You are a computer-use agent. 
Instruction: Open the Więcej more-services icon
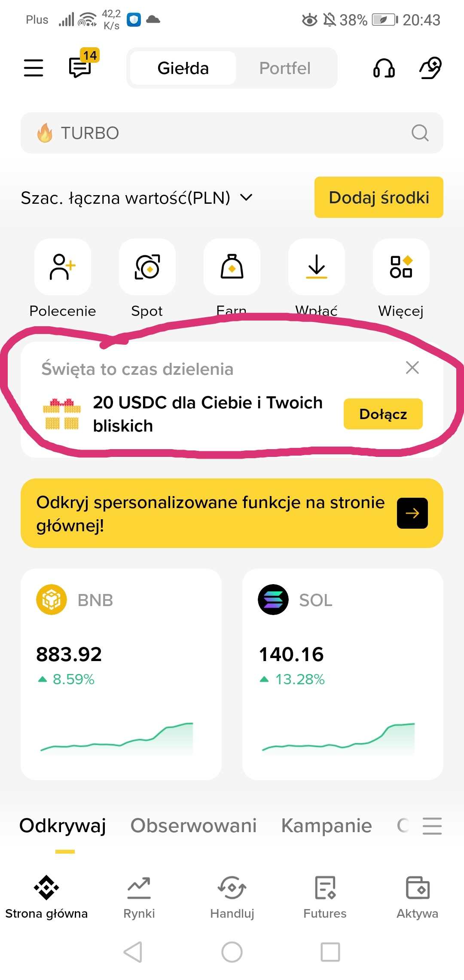tap(401, 267)
